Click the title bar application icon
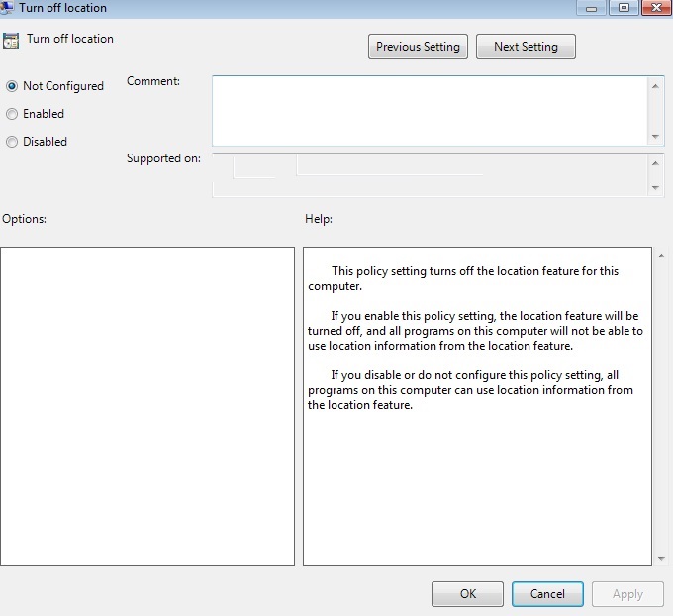This screenshot has height=616, width=673. point(7,7)
